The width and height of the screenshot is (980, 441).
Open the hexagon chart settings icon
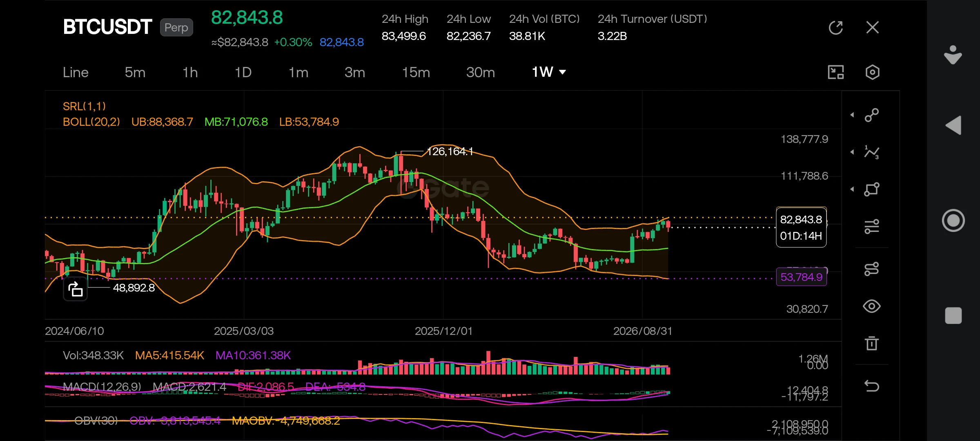873,72
